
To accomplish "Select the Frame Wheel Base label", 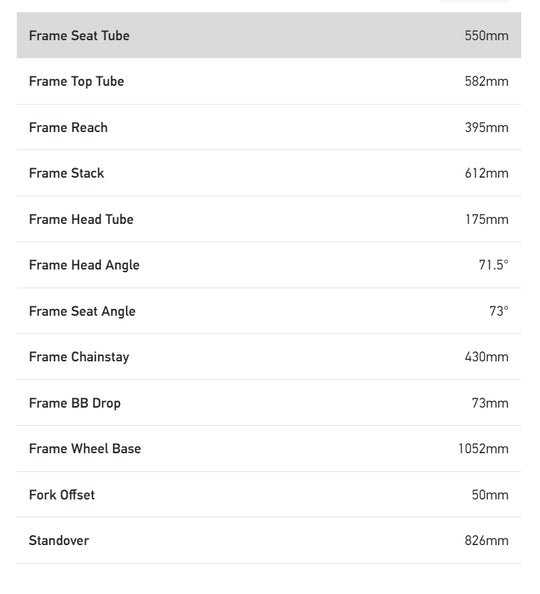I will [85, 449].
